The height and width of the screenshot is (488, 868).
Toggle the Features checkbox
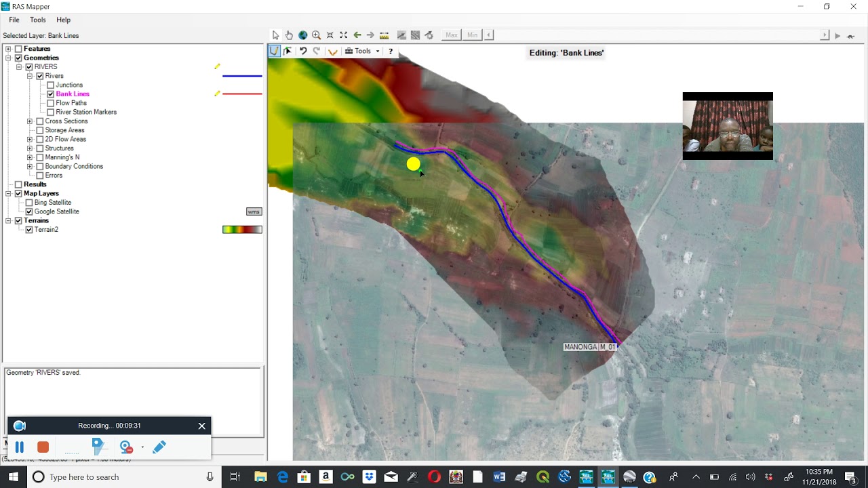coord(18,49)
